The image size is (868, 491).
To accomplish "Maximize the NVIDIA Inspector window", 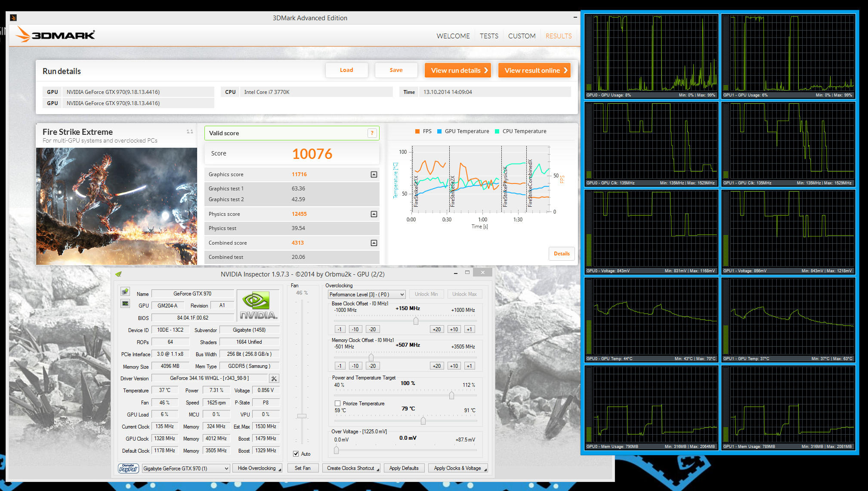I will tap(467, 273).
